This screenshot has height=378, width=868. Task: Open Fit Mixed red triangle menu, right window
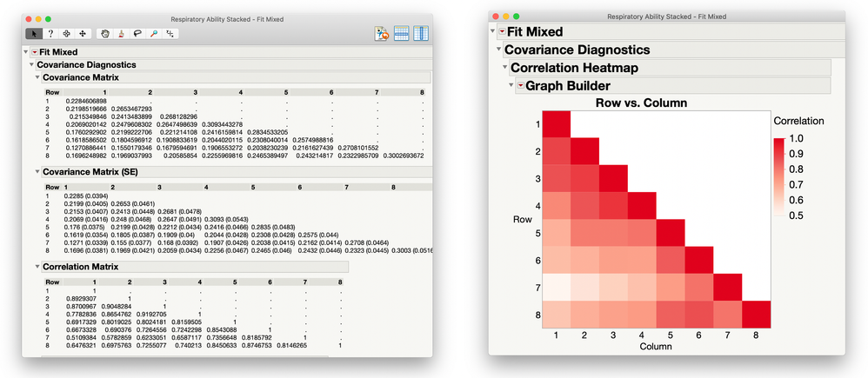coord(502,31)
